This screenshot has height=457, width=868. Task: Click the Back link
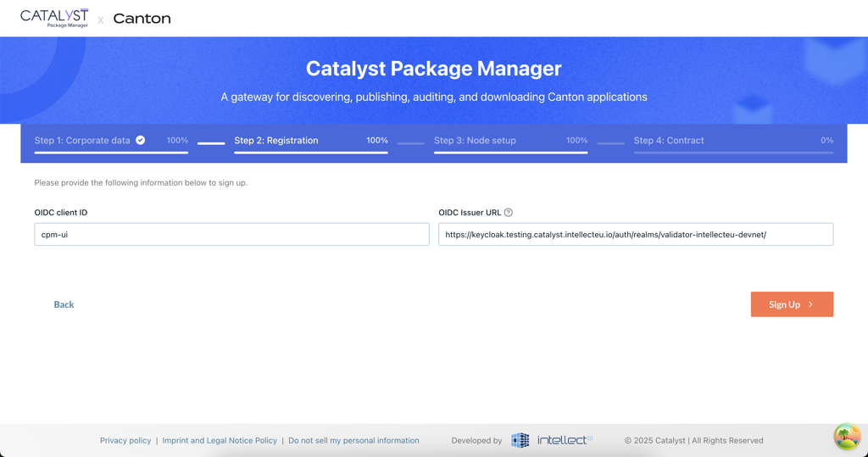pos(64,304)
